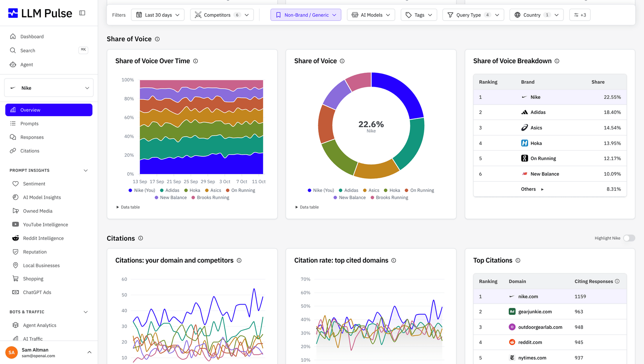
Task: Click the ChatGPT Ads icon
Action: pos(16,292)
